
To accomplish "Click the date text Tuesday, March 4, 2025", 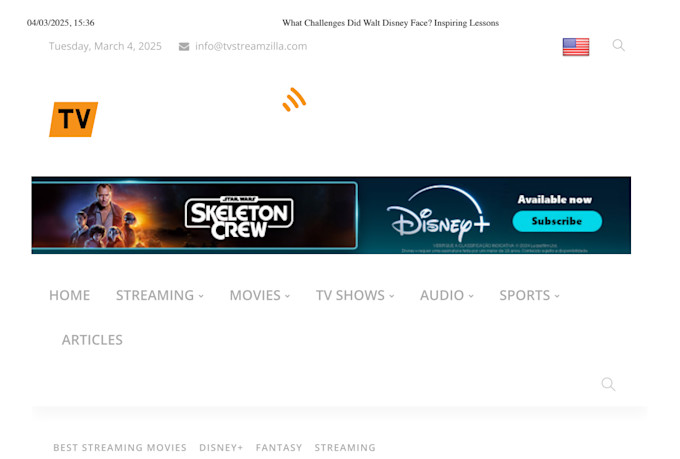I will [x=105, y=46].
